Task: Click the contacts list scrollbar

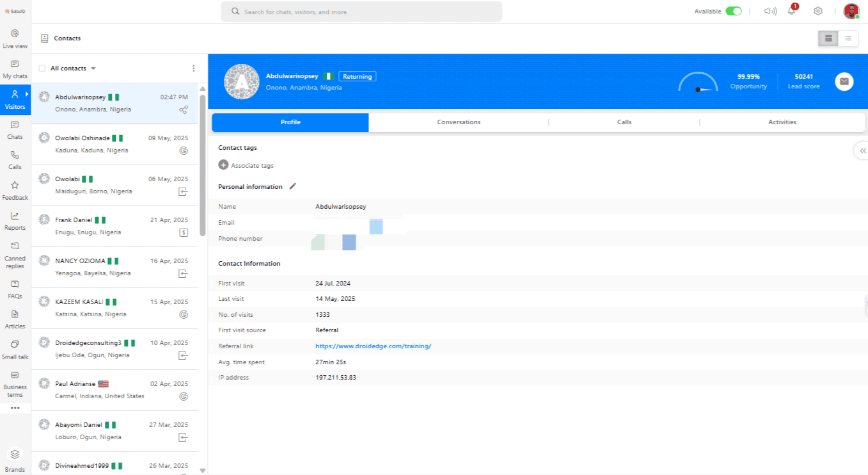Action: coord(203,165)
